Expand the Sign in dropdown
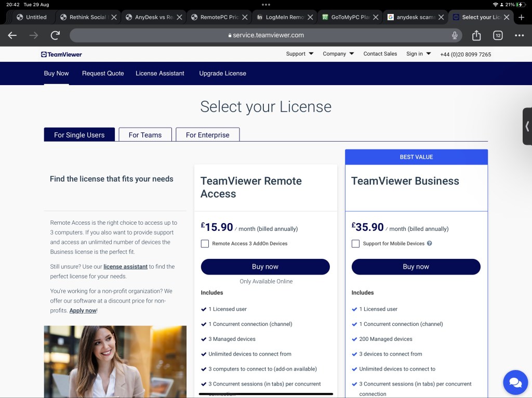 tap(418, 54)
